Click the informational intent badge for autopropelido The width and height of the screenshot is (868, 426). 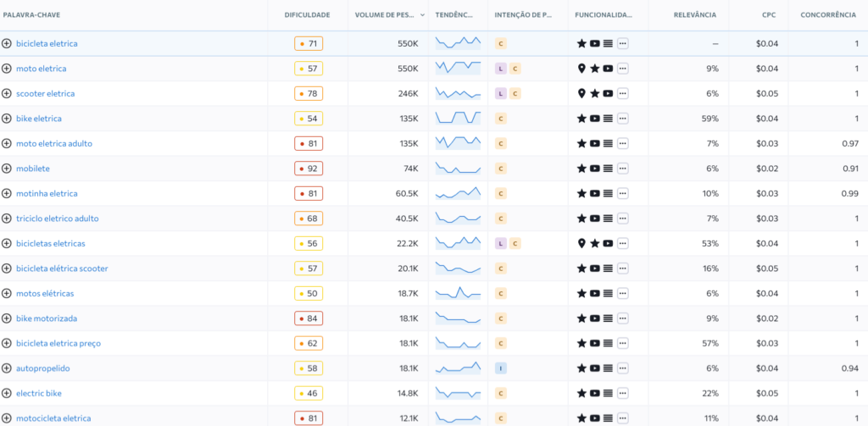click(x=501, y=368)
